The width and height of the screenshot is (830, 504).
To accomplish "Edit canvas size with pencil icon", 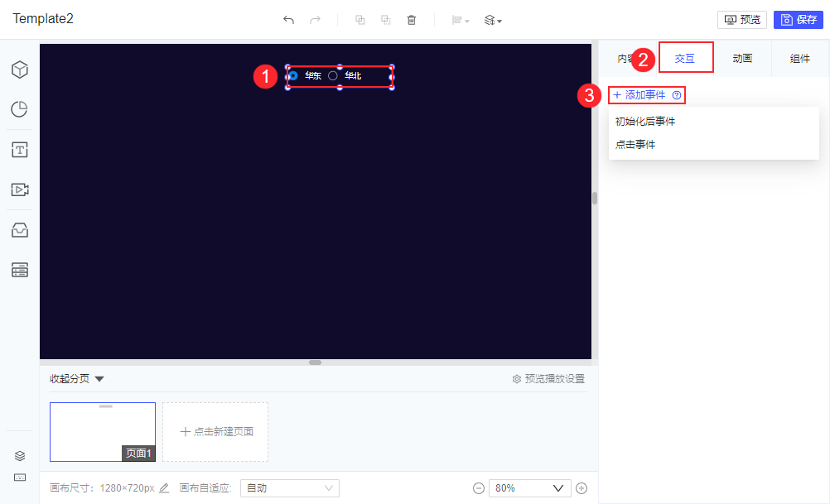I will tap(164, 488).
